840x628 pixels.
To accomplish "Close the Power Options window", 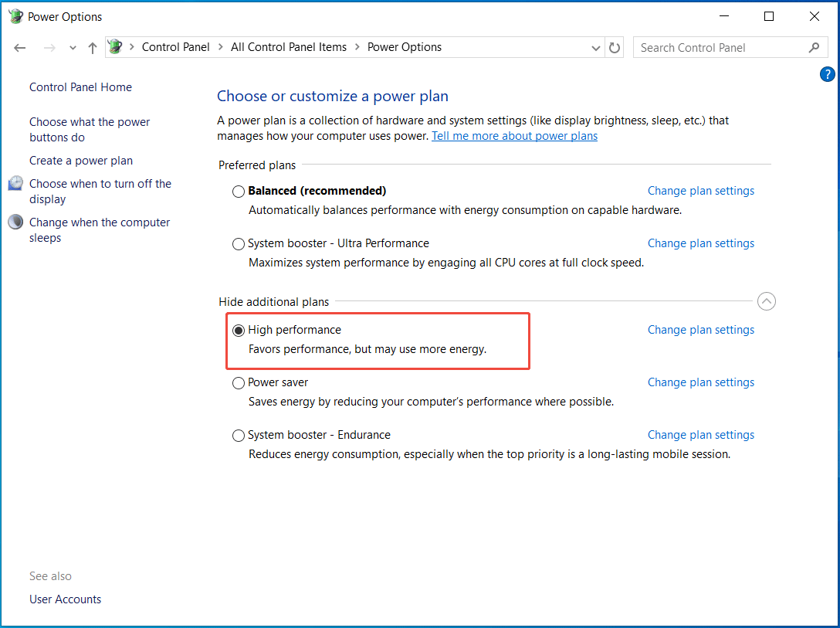I will [815, 16].
